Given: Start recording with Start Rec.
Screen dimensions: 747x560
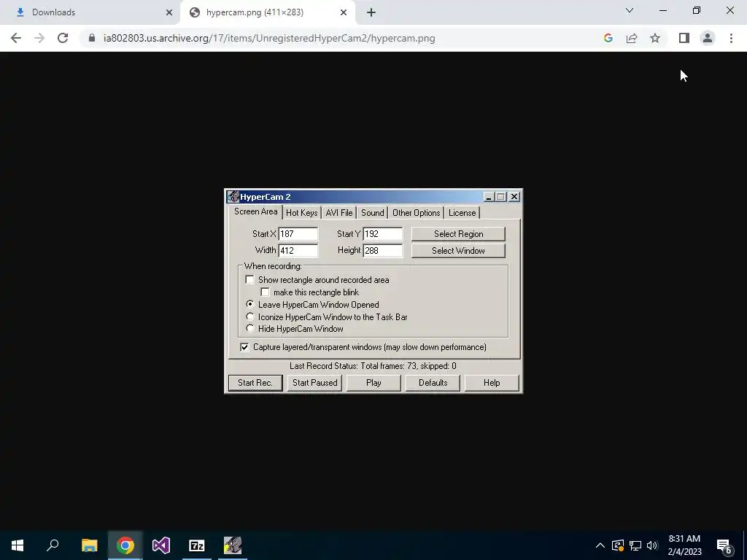Looking at the screenshot, I should (255, 383).
